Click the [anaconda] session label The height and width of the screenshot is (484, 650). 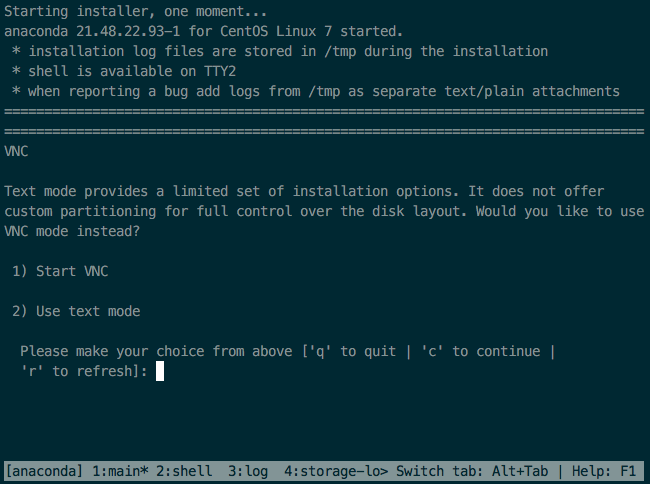click(x=44, y=471)
